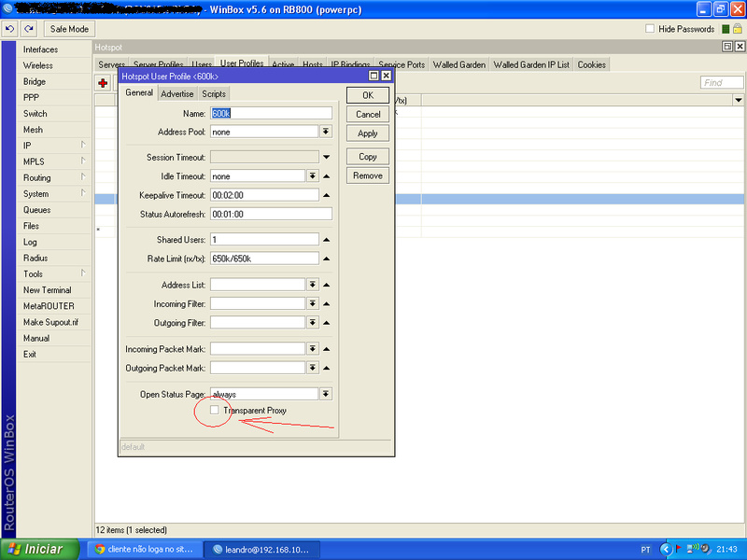Image resolution: width=747 pixels, height=560 pixels.
Task: Restore the Hotspot window using the restore icon
Action: [x=727, y=46]
